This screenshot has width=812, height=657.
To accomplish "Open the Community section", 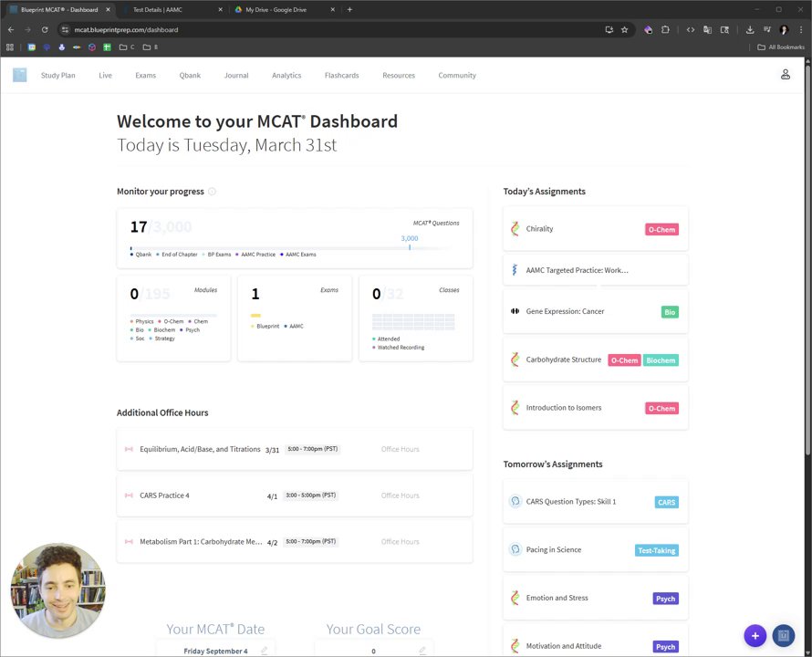I will (x=457, y=75).
